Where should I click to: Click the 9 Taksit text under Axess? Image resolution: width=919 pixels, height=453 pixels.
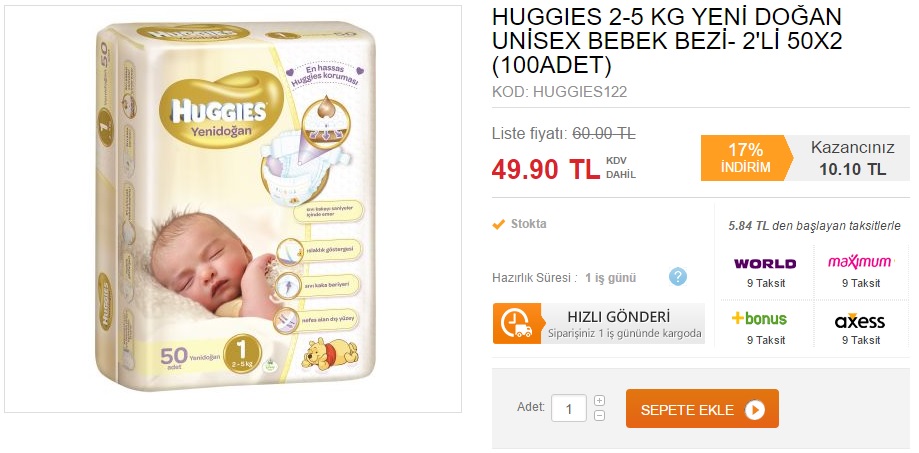[x=861, y=340]
